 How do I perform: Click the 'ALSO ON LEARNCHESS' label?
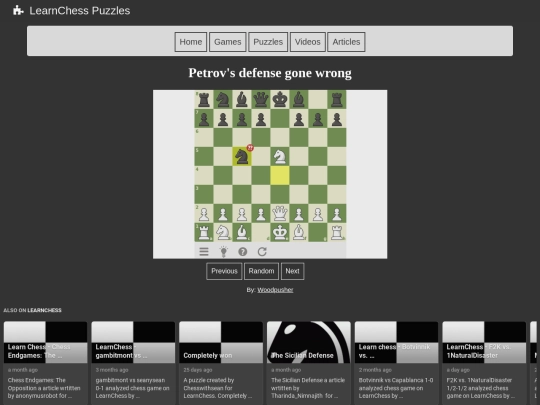[x=32, y=310]
